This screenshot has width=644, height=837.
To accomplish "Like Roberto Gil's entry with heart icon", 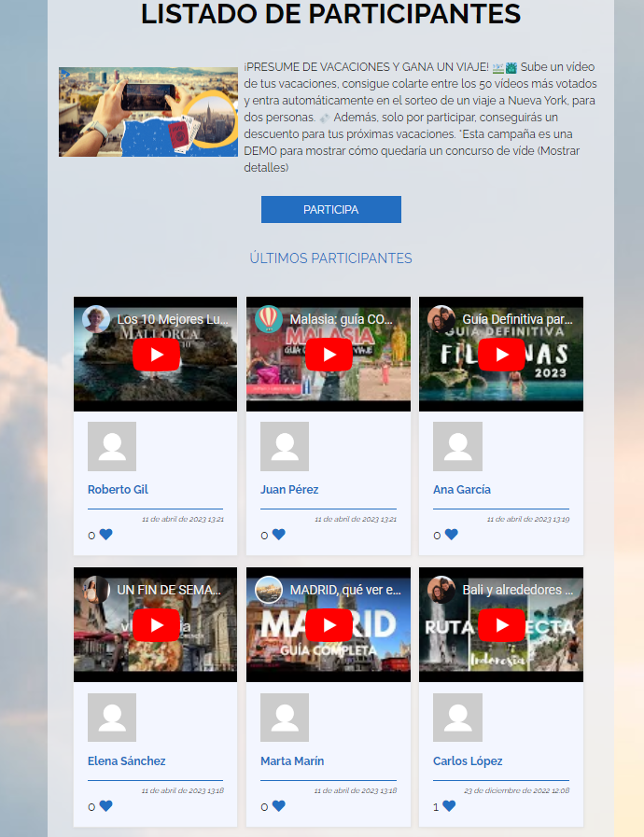I will pyautogui.click(x=105, y=535).
